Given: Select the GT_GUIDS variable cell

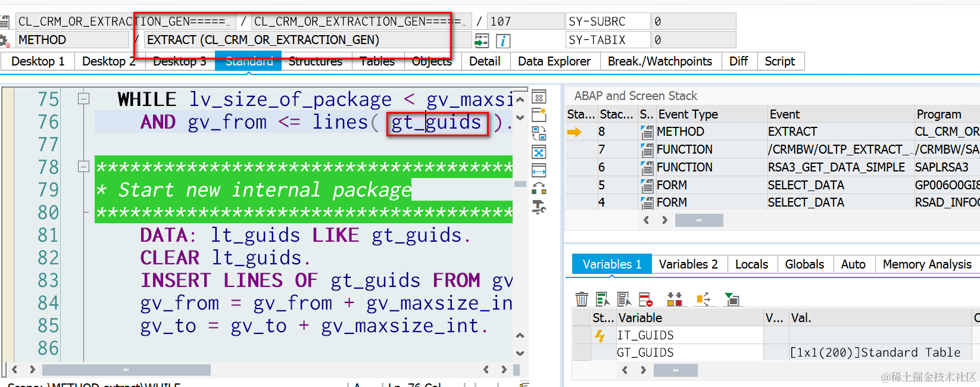Looking at the screenshot, I should 689,352.
